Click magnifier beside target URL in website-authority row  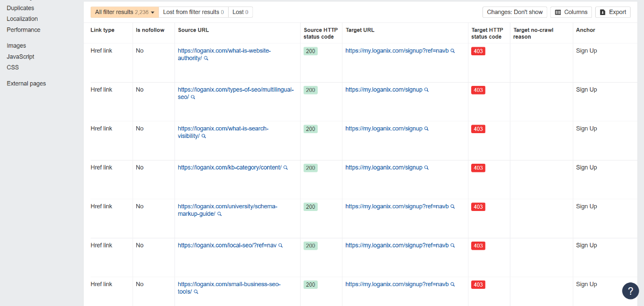452,51
